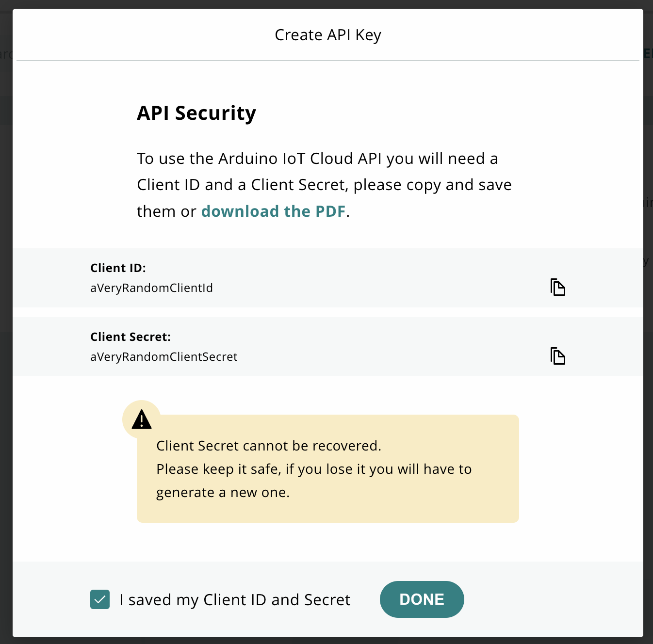This screenshot has height=644, width=653.
Task: Open the download the PDF link
Action: [x=273, y=211]
